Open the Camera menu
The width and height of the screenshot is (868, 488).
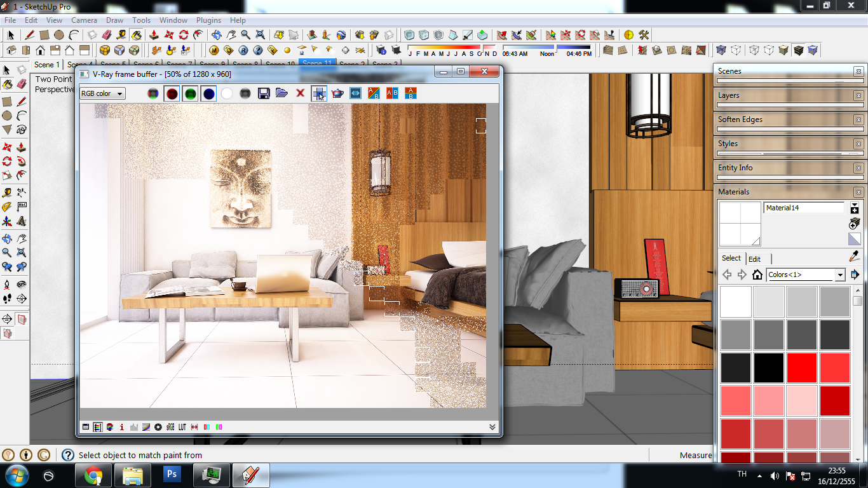click(84, 20)
